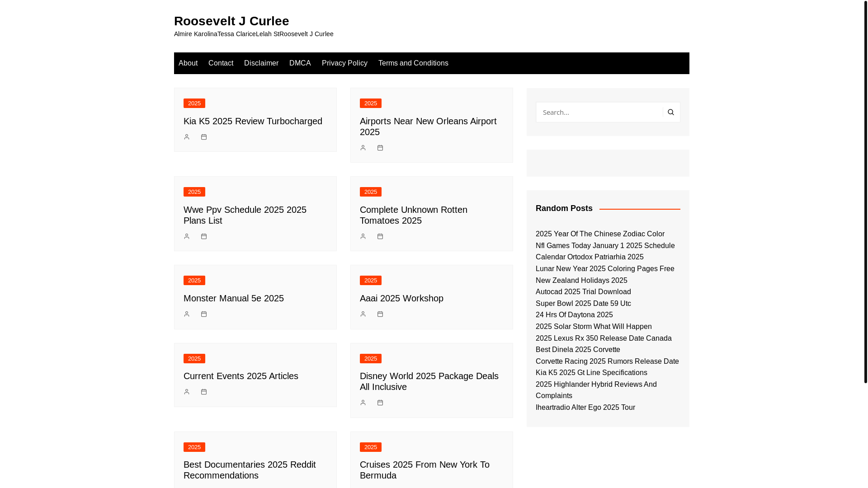This screenshot has height=488, width=868.
Task: Open New Zealand Holidays 2025 link
Action: click(x=581, y=281)
